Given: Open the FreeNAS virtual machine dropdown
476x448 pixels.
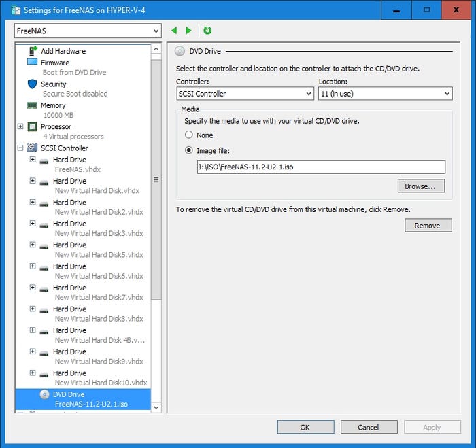Looking at the screenshot, I should pos(88,31).
